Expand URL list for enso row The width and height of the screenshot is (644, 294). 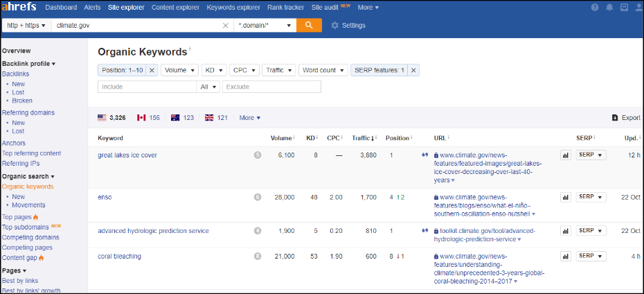pos(533,214)
